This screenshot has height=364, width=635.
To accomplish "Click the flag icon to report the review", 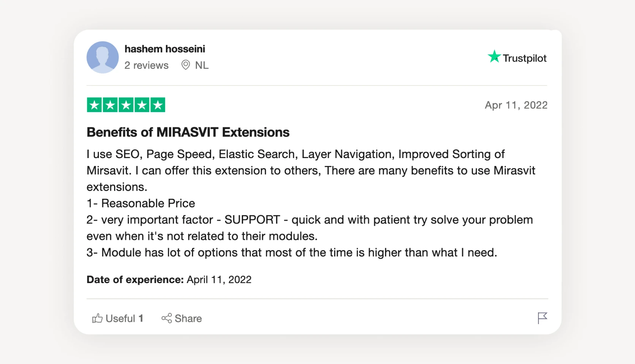I will coord(543,318).
